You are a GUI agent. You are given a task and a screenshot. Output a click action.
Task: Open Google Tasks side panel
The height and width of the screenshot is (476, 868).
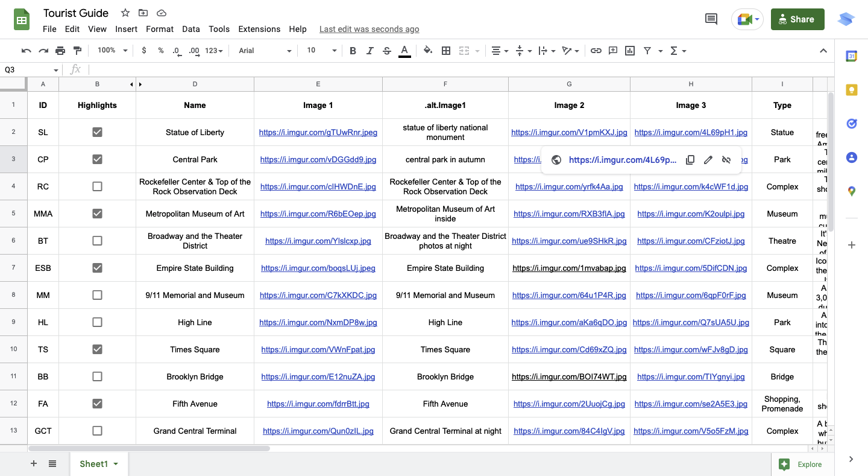[x=851, y=124]
